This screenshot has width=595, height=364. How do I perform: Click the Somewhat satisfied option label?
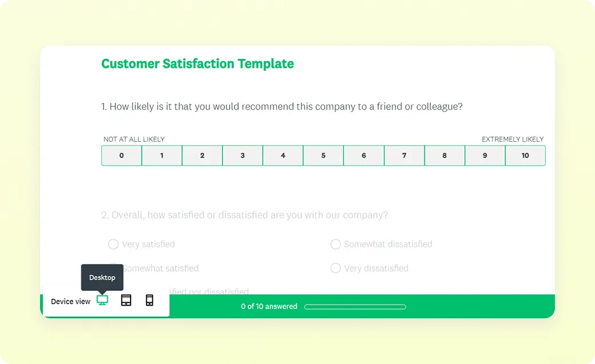point(161,269)
